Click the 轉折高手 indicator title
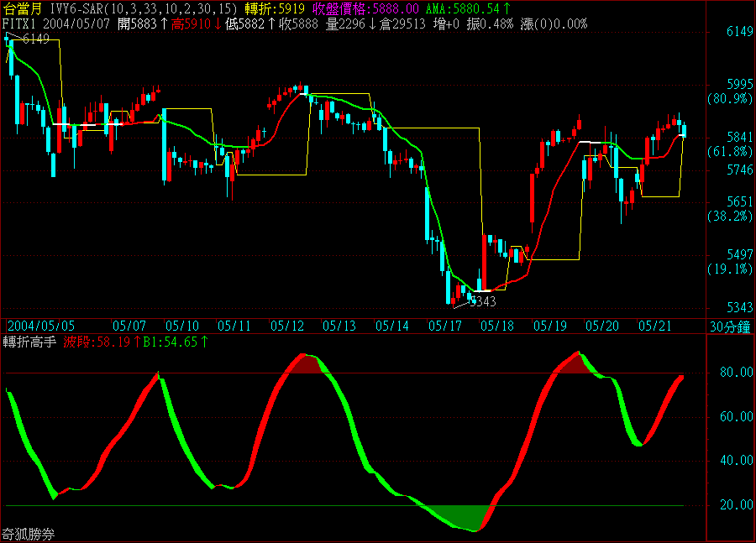The image size is (756, 543). click(29, 342)
